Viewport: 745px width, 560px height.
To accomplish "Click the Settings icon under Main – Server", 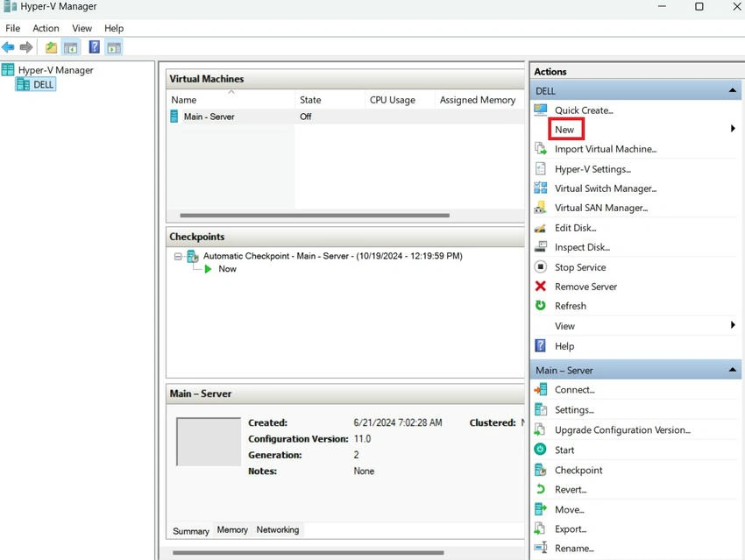I will [x=540, y=409].
